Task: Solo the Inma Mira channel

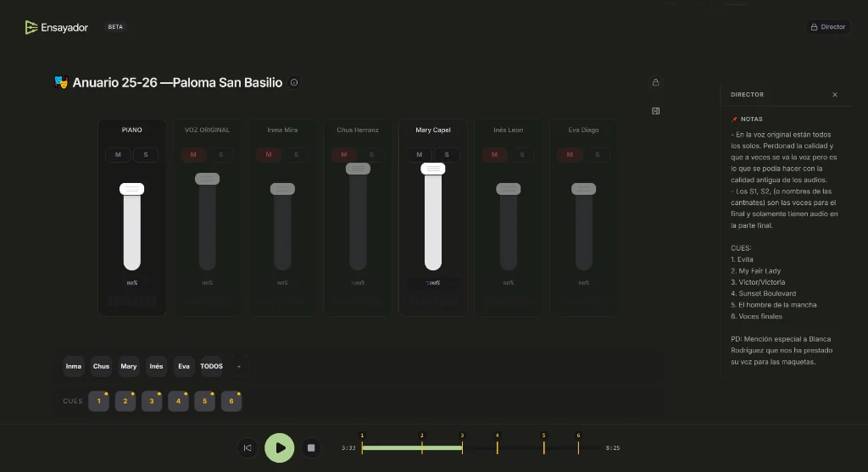Action: (x=296, y=155)
